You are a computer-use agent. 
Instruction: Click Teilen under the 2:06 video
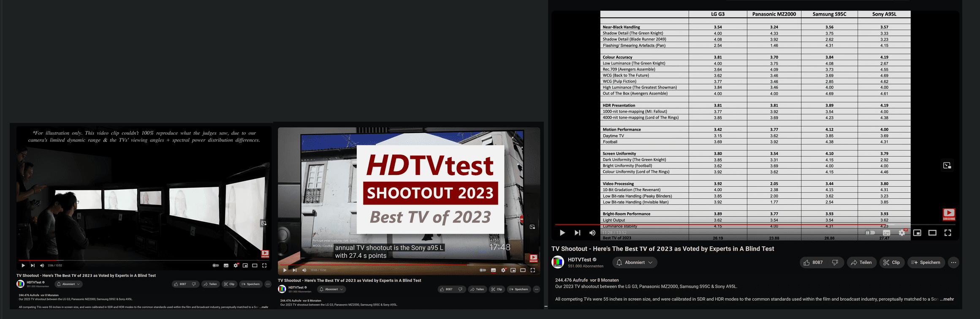click(x=210, y=284)
